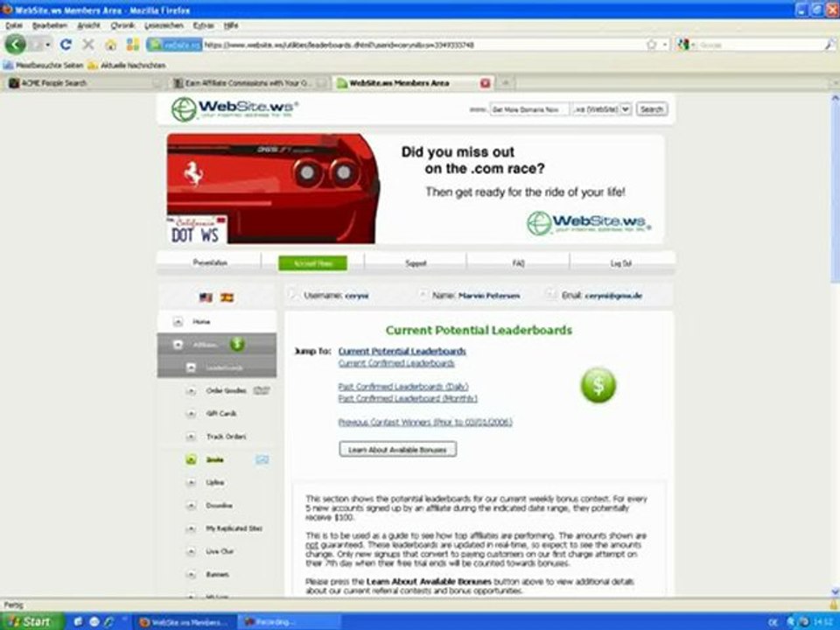This screenshot has width=840, height=630.
Task: Open the browser home page icon
Action: click(110, 45)
